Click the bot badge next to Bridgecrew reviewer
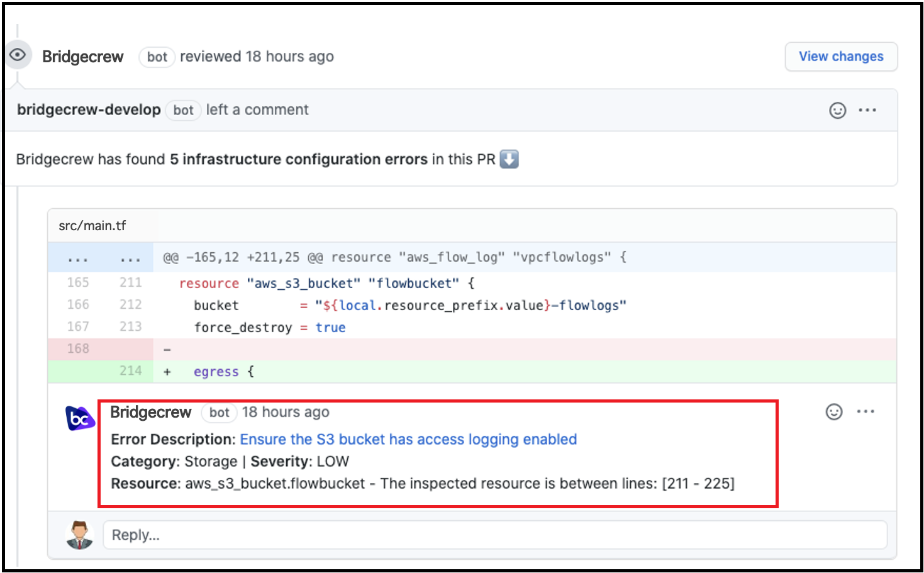The height and width of the screenshot is (573, 924). (157, 57)
